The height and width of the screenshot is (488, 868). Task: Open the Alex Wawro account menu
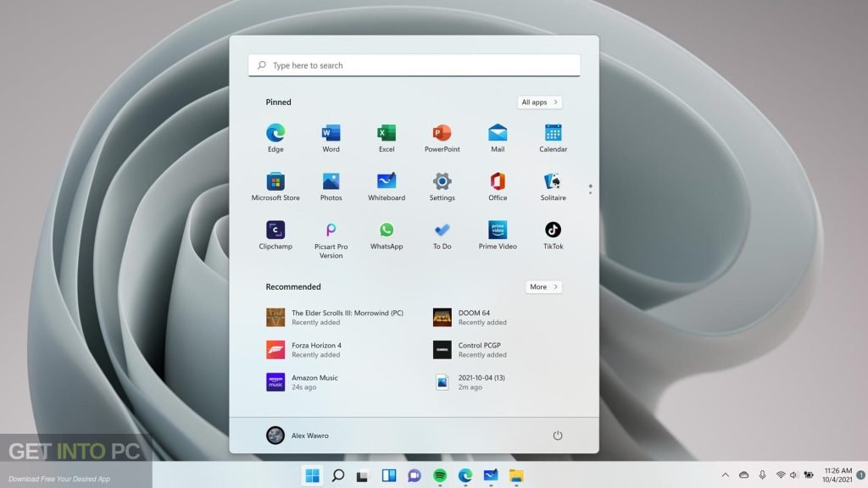(x=297, y=435)
